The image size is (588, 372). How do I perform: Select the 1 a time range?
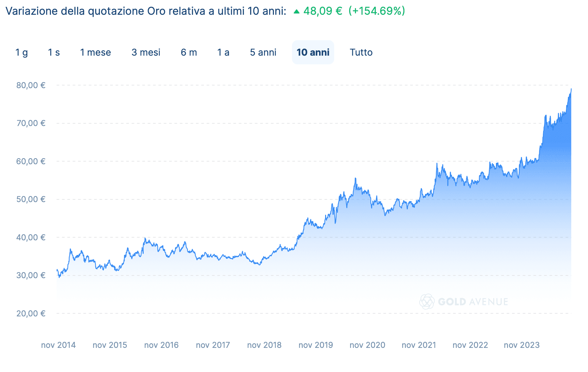pyautogui.click(x=223, y=52)
